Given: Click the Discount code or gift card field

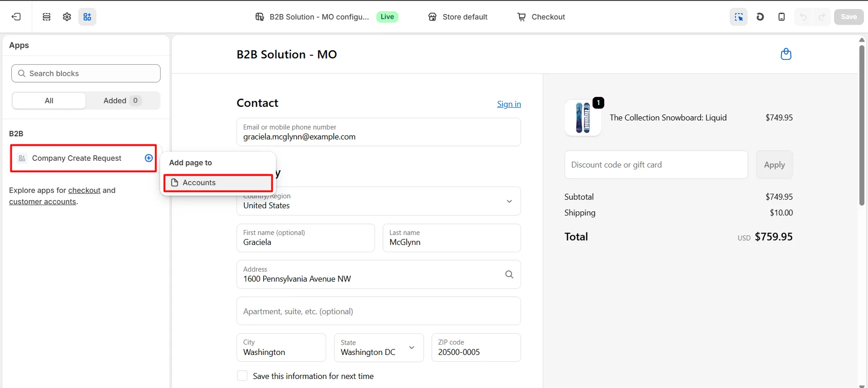Looking at the screenshot, I should click(656, 165).
